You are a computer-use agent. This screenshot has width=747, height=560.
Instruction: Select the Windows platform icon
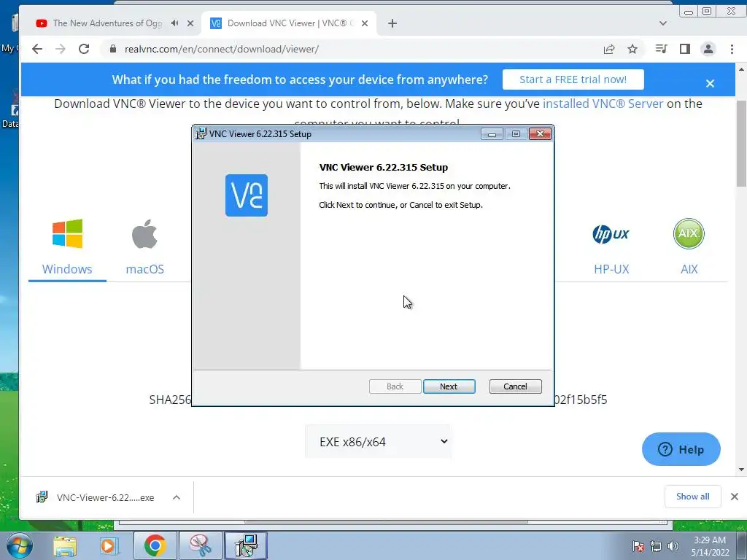click(67, 233)
